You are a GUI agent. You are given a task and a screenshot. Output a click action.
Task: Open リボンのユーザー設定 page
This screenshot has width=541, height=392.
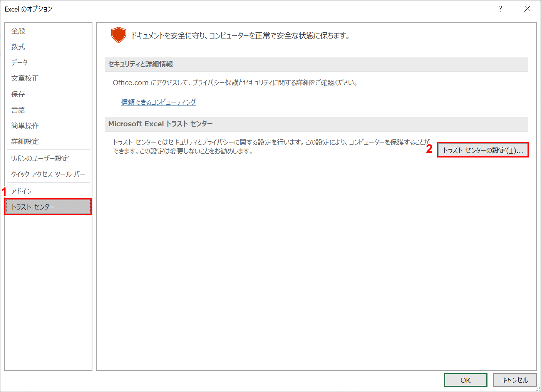coord(48,158)
